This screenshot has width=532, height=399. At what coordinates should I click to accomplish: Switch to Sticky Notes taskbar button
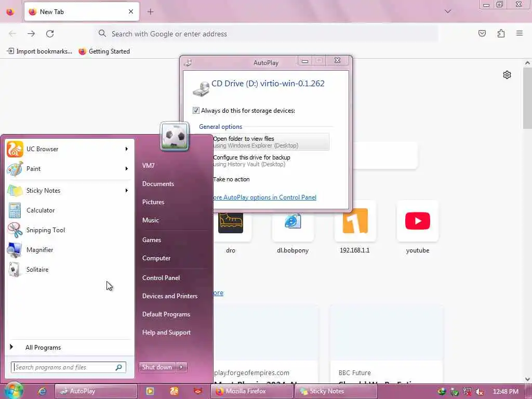pos(336,391)
